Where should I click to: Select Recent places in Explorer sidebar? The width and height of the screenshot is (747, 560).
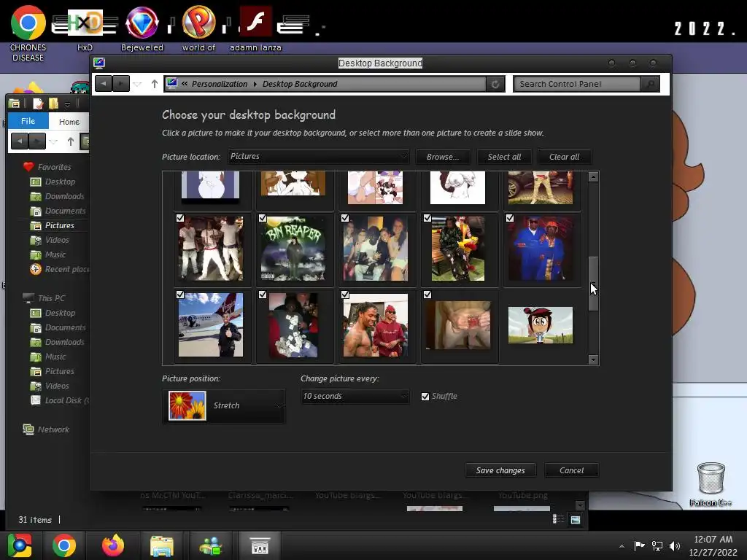pyautogui.click(x=59, y=269)
